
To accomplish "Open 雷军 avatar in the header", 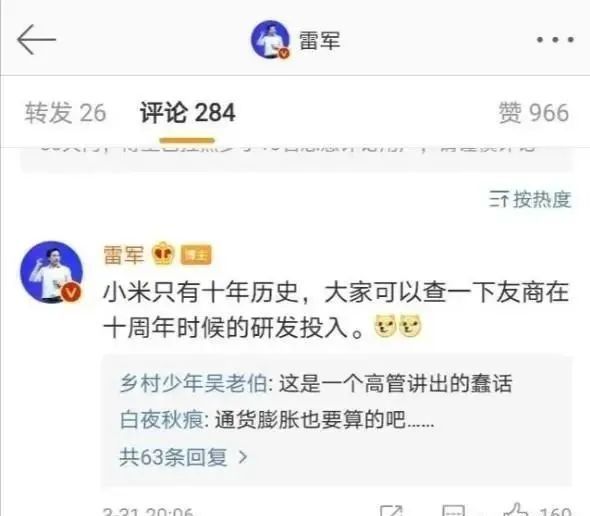I will click(270, 40).
